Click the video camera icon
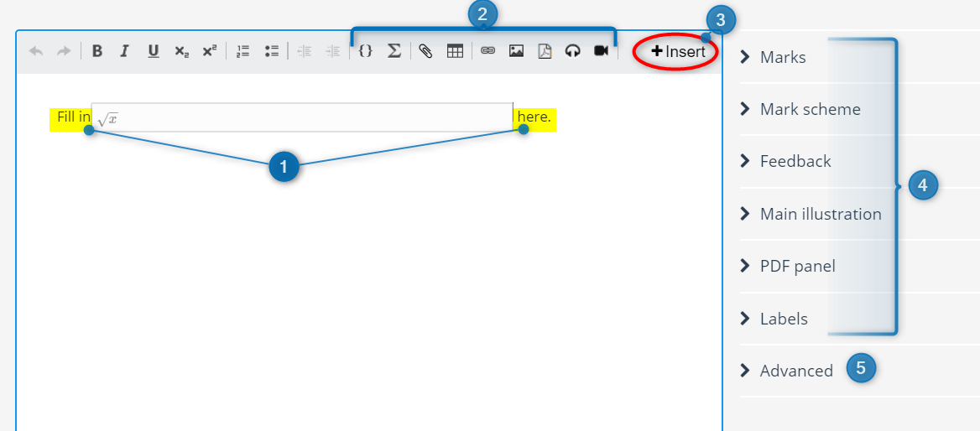 tap(602, 51)
